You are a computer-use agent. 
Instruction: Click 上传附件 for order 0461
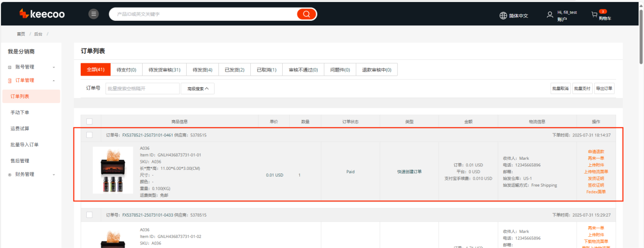[x=596, y=165]
